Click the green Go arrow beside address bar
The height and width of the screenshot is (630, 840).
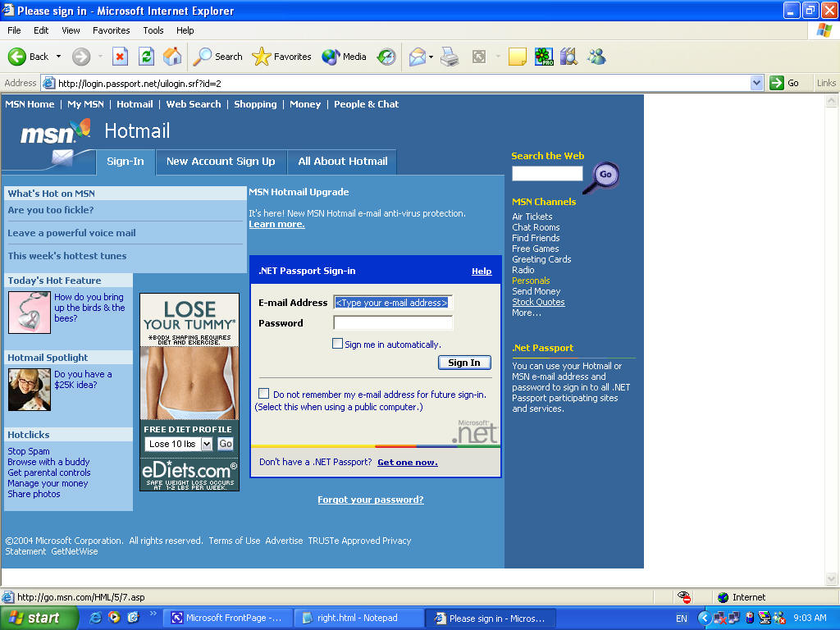777,83
